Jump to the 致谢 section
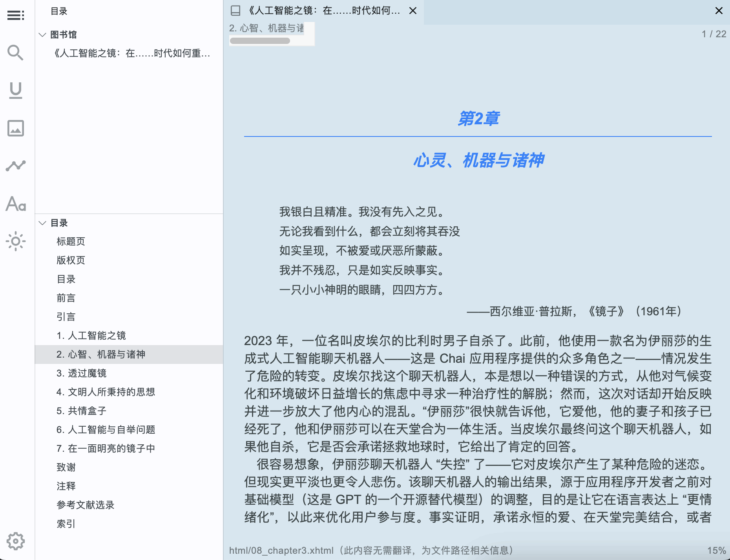 tap(66, 467)
